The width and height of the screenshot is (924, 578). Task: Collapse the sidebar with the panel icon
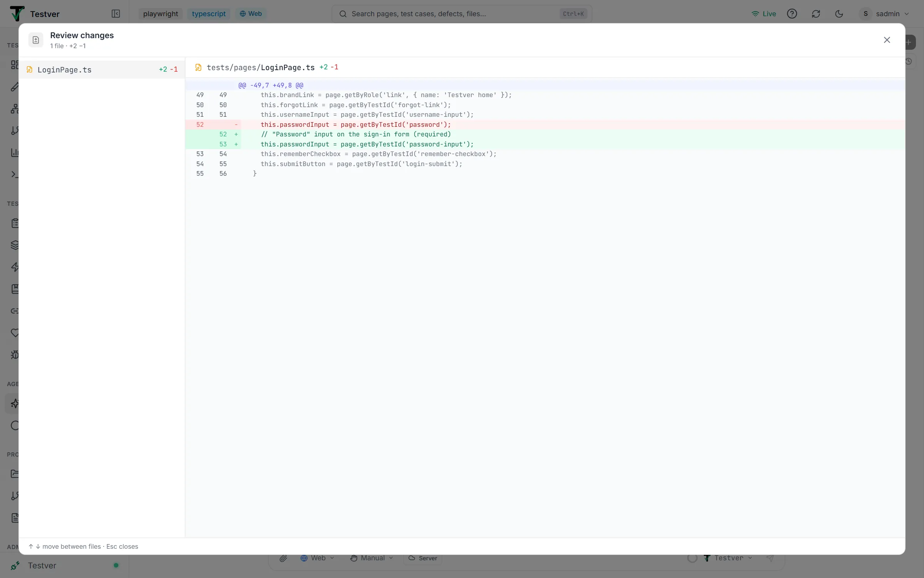(x=116, y=14)
